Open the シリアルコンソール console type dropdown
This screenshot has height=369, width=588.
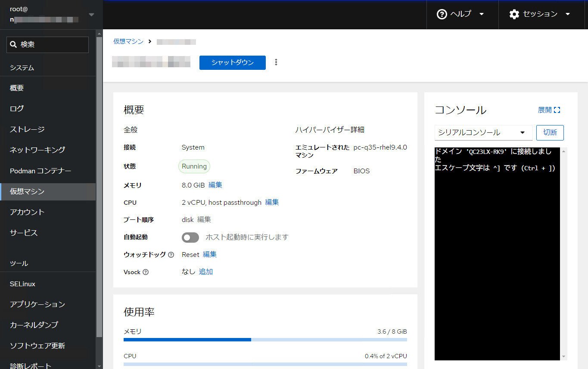click(x=483, y=132)
